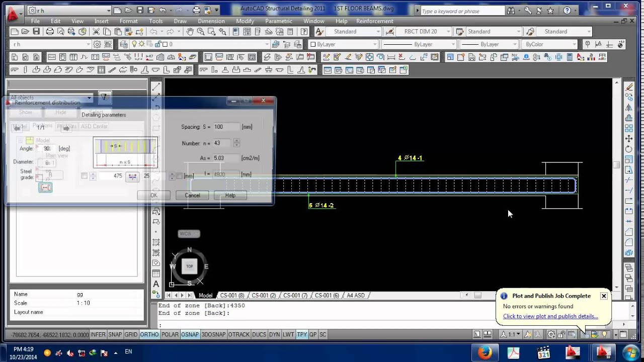Screen dimensions: 644x362
Task: Click the ViewCube TOP face
Action: 189,266
